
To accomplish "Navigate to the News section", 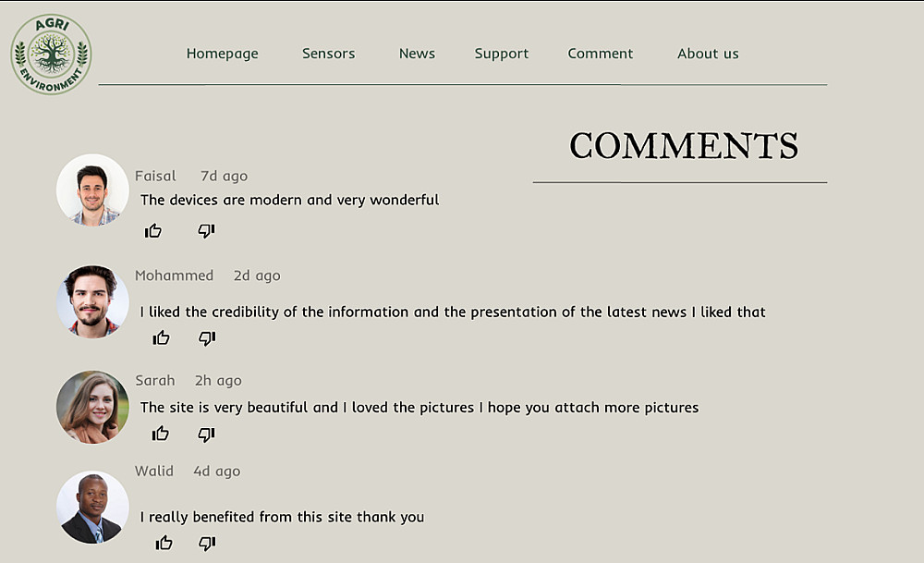I will tap(417, 54).
